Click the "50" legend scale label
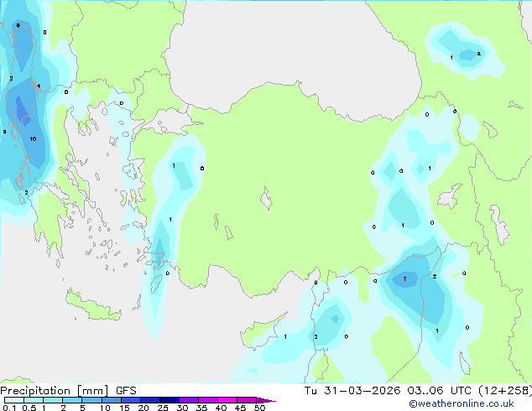This screenshot has width=532, height=411. [260, 408]
